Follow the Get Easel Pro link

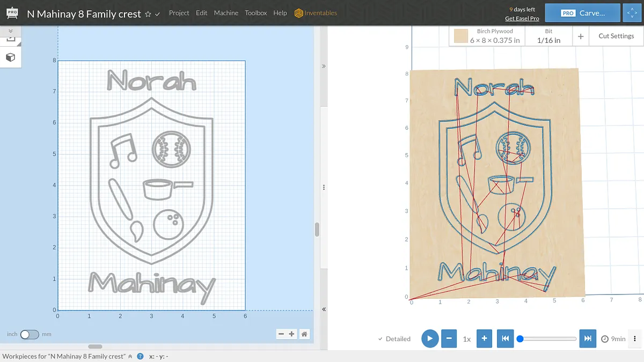tap(522, 19)
